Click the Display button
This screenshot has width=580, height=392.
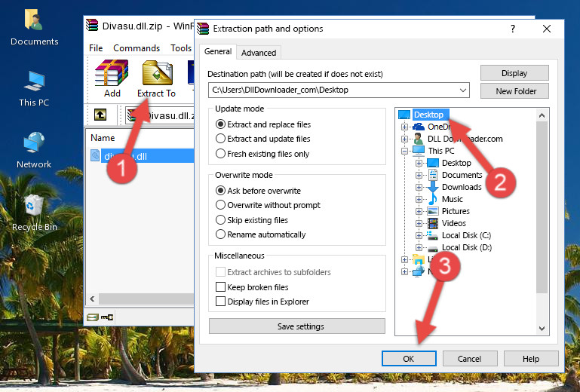coord(514,73)
